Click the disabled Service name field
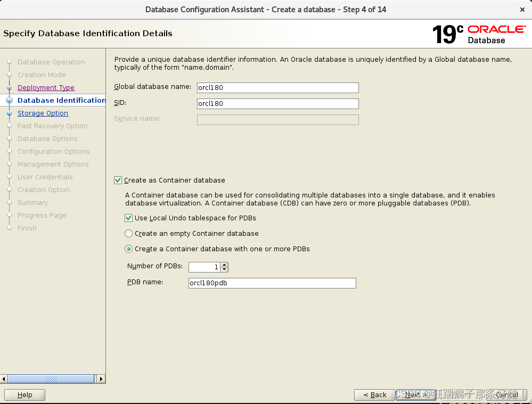The height and width of the screenshot is (404, 532). (277, 119)
